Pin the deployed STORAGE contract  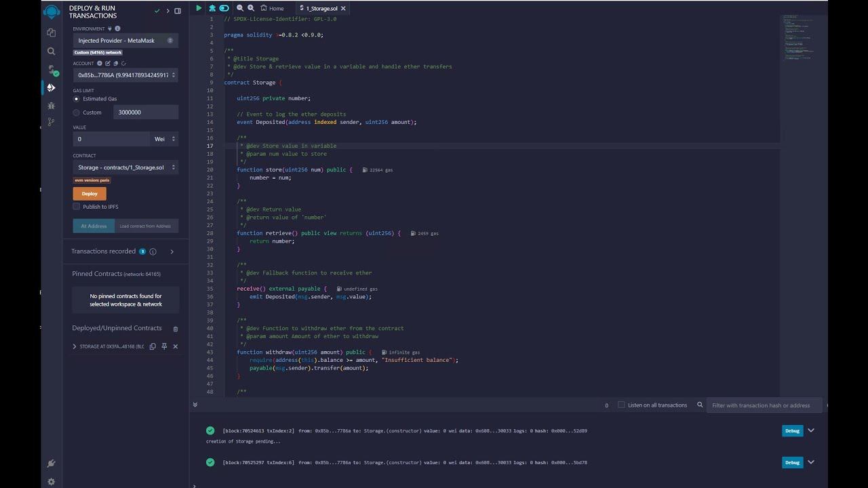click(163, 346)
